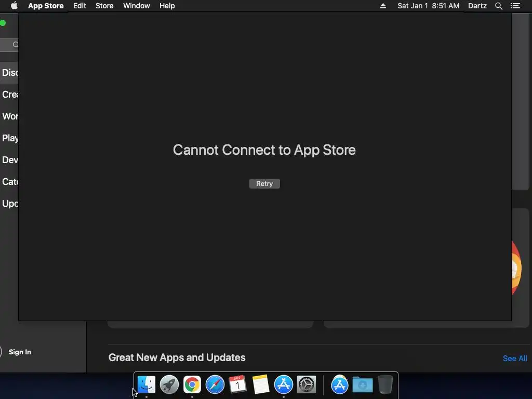Open Safari from the Dock

pyautogui.click(x=215, y=384)
